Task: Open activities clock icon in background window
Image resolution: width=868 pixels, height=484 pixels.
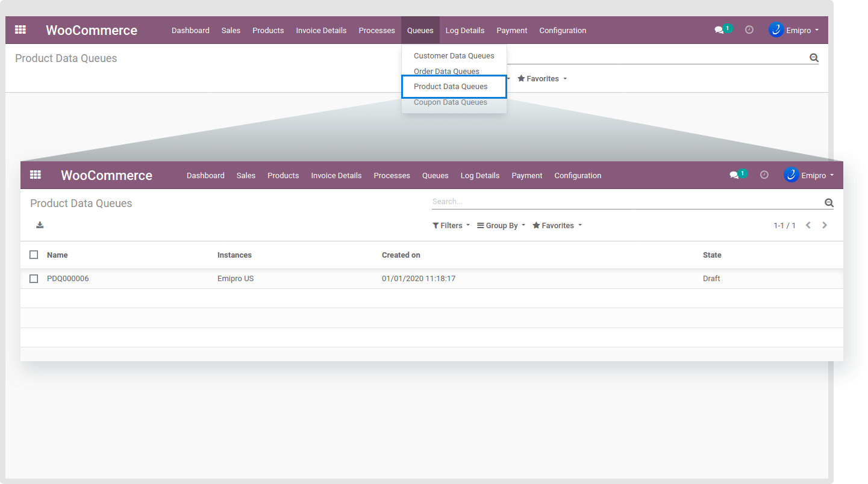Action: tap(749, 29)
